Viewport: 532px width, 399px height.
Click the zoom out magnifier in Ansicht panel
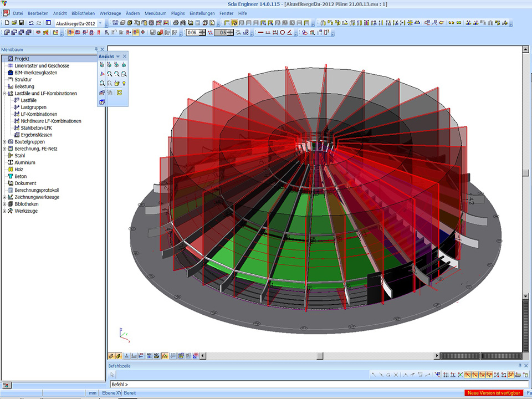[117, 74]
